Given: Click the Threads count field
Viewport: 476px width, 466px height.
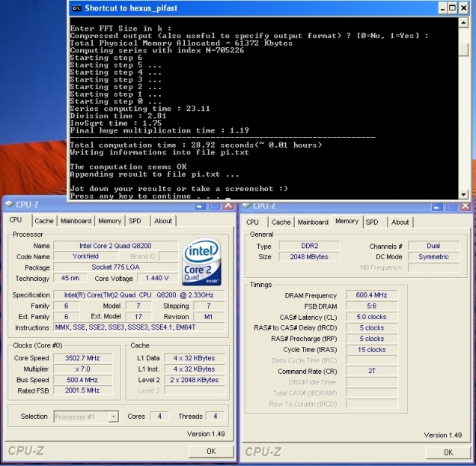Looking at the screenshot, I should pos(216,416).
